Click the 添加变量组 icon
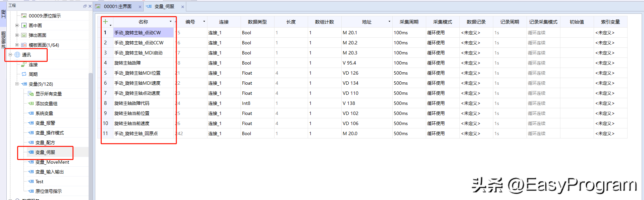 31,104
